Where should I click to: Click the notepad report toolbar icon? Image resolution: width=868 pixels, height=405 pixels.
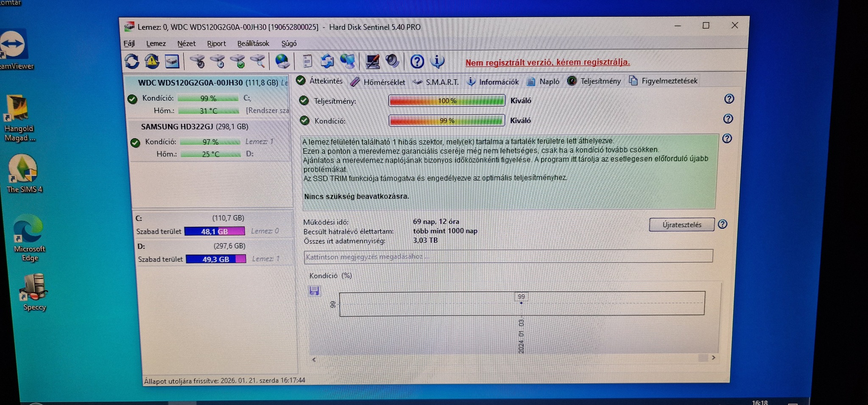pyautogui.click(x=307, y=61)
